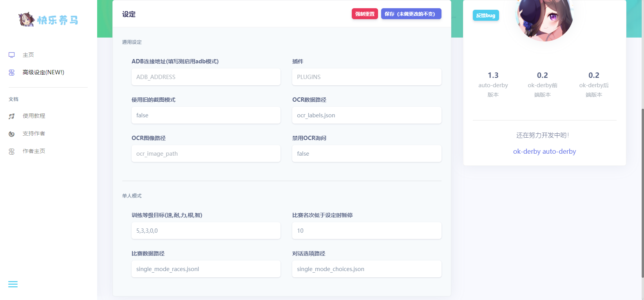The image size is (644, 300).
Task: Click the 通用设定 section label
Action: point(132,42)
